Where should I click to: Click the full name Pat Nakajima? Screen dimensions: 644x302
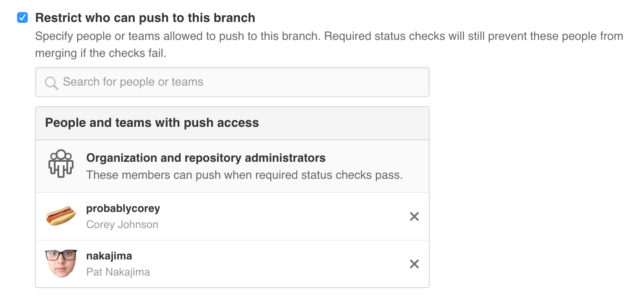(118, 272)
